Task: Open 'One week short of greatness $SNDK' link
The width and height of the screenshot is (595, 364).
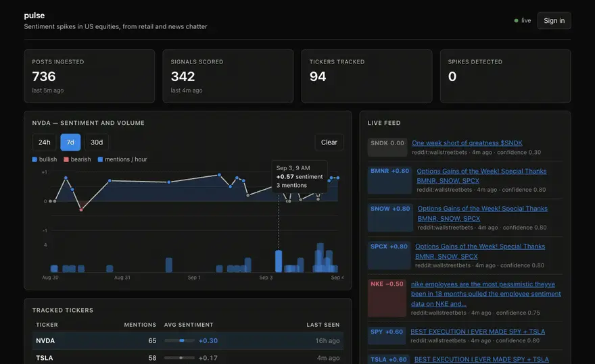Action: point(467,143)
